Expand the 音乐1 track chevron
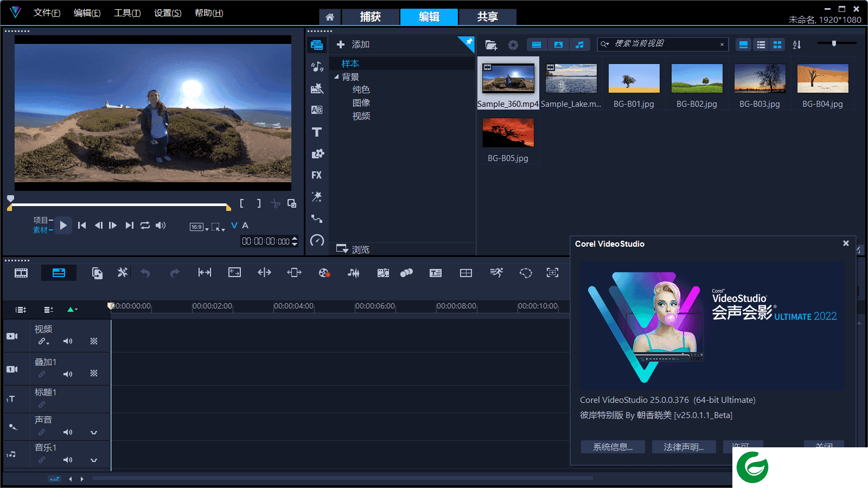868x488 pixels. pyautogui.click(x=94, y=460)
